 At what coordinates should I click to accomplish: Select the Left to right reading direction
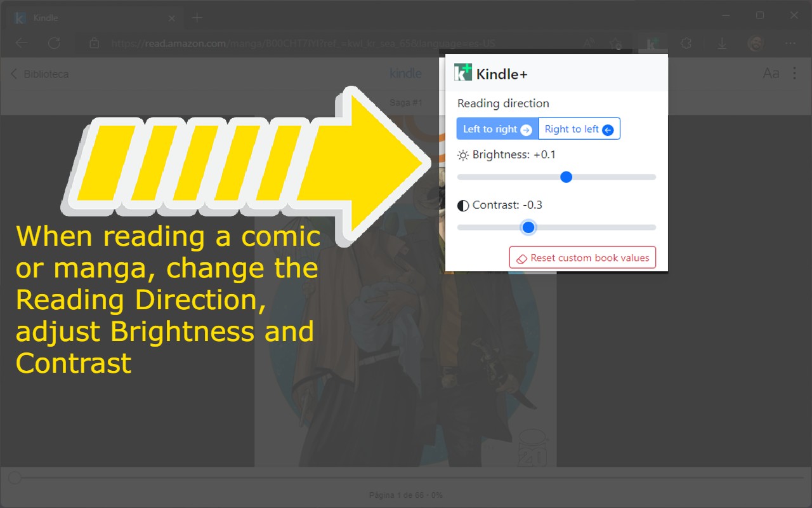(497, 129)
